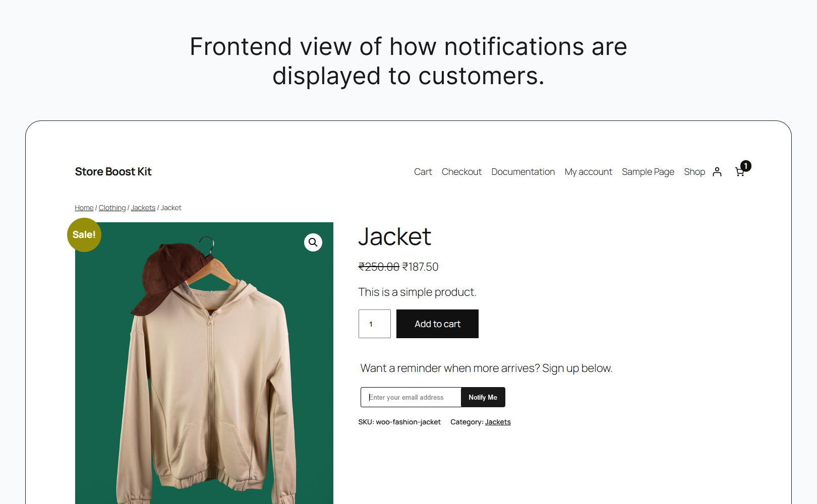Open the shopping cart icon
Image resolution: width=817 pixels, height=504 pixels.
coord(739,172)
